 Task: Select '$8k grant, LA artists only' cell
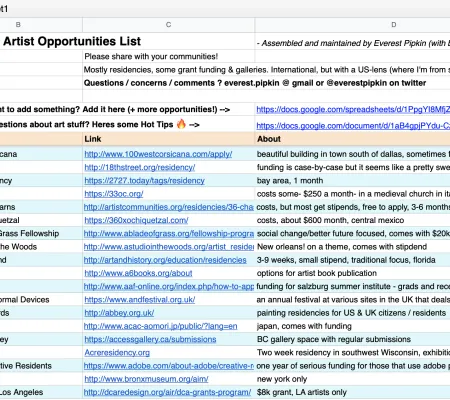click(352, 392)
